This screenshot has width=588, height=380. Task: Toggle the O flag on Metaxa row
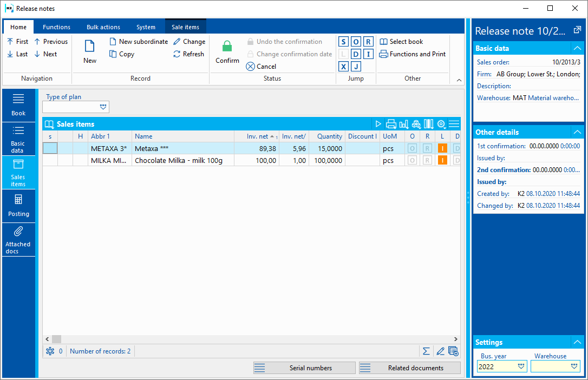pos(412,148)
